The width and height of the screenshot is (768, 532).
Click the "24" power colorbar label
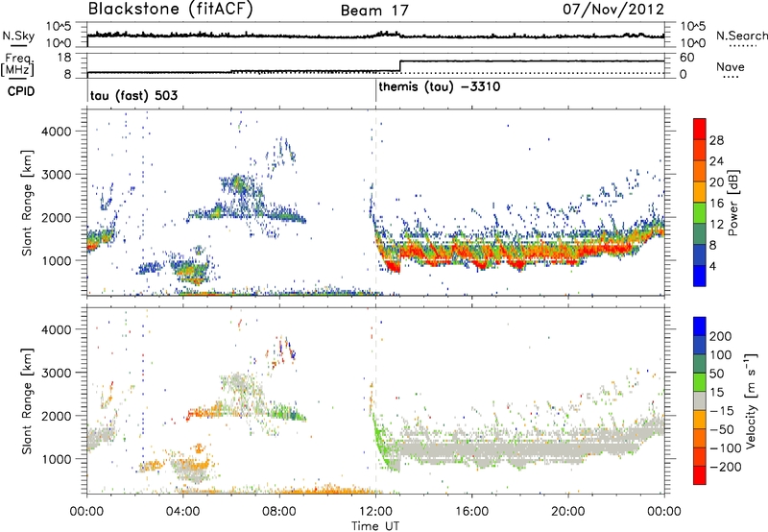click(716, 161)
